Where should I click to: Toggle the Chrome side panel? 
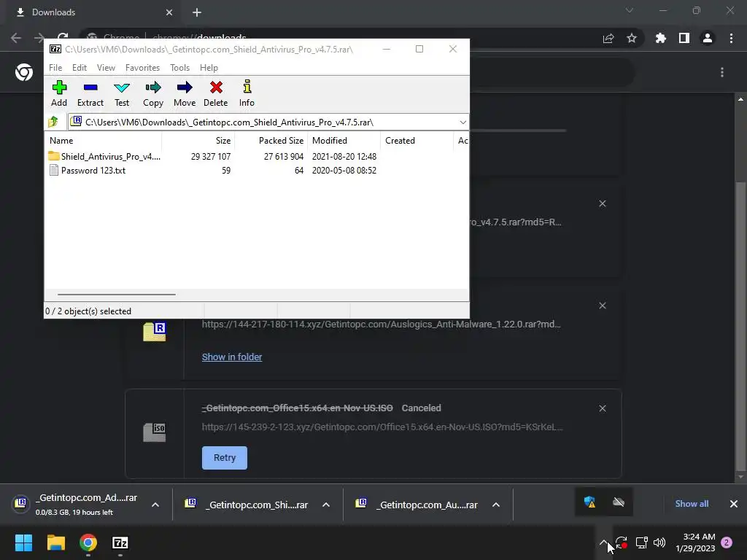684,38
